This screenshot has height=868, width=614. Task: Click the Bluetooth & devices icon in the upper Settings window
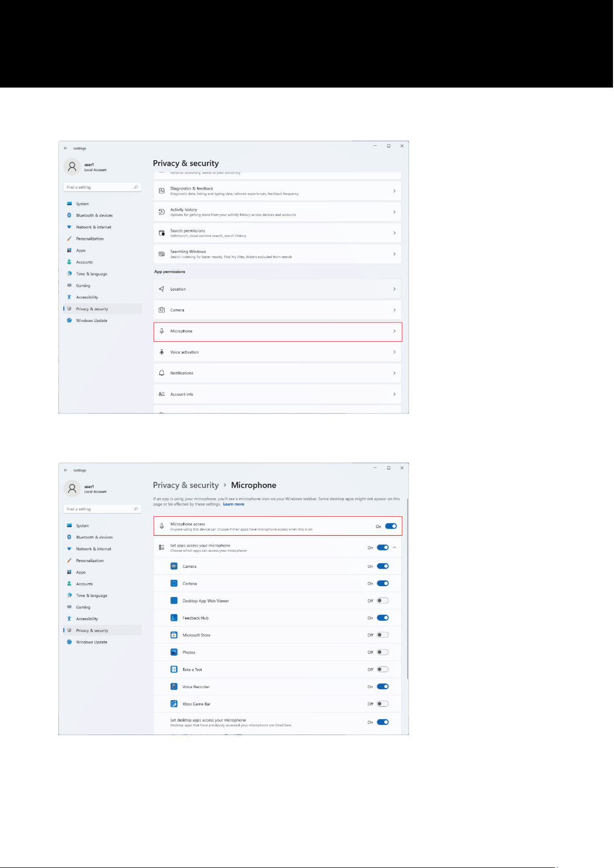(x=69, y=215)
